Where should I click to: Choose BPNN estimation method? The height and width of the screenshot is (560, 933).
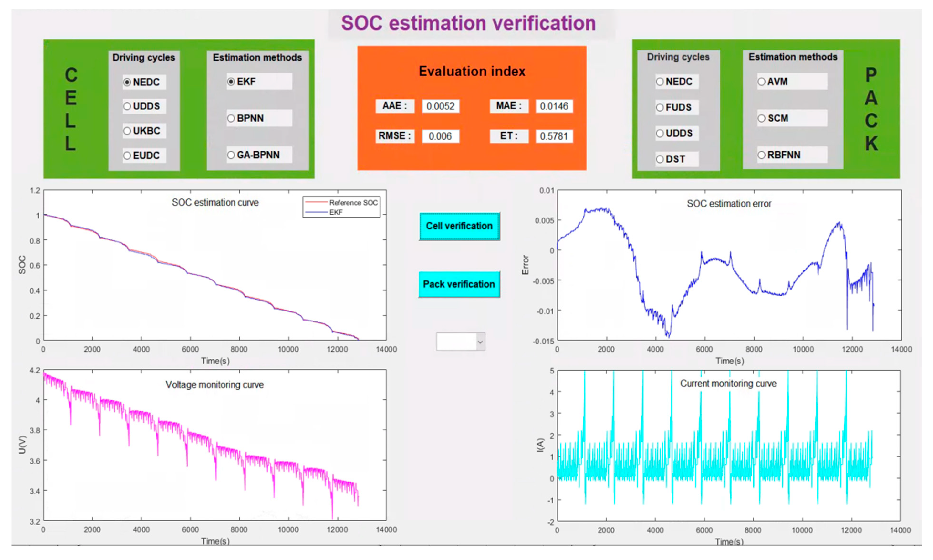click(x=231, y=119)
